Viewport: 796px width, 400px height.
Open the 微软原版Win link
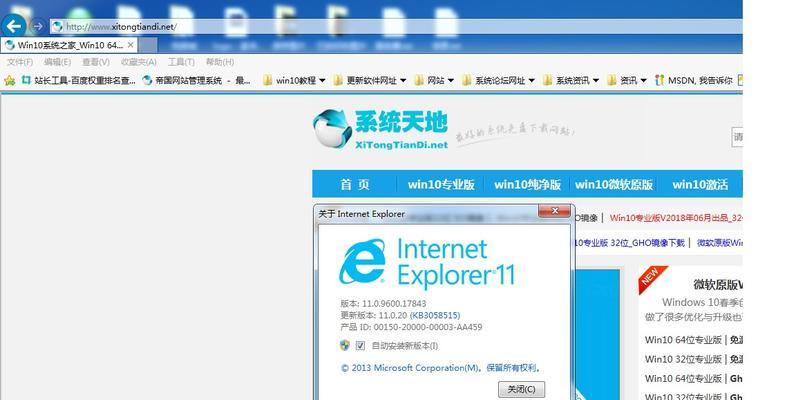coord(720,243)
